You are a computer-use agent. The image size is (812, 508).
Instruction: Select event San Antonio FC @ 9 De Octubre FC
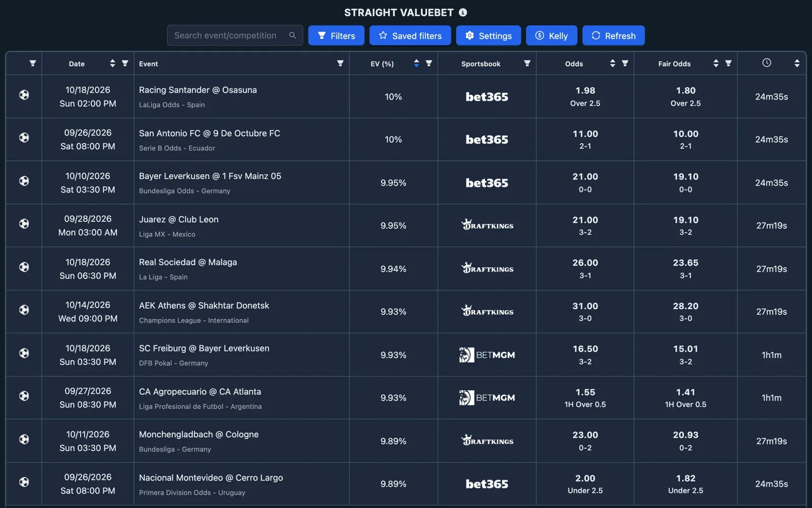pyautogui.click(x=210, y=133)
